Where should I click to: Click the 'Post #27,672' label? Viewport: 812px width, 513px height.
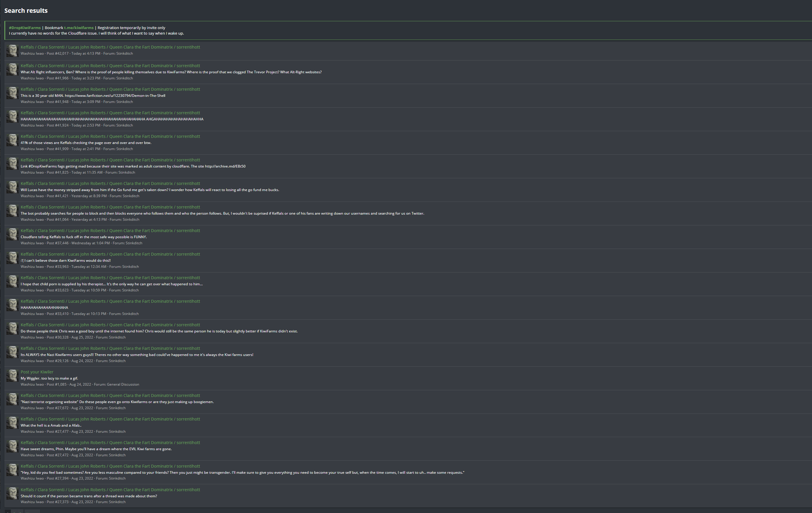coord(58,408)
